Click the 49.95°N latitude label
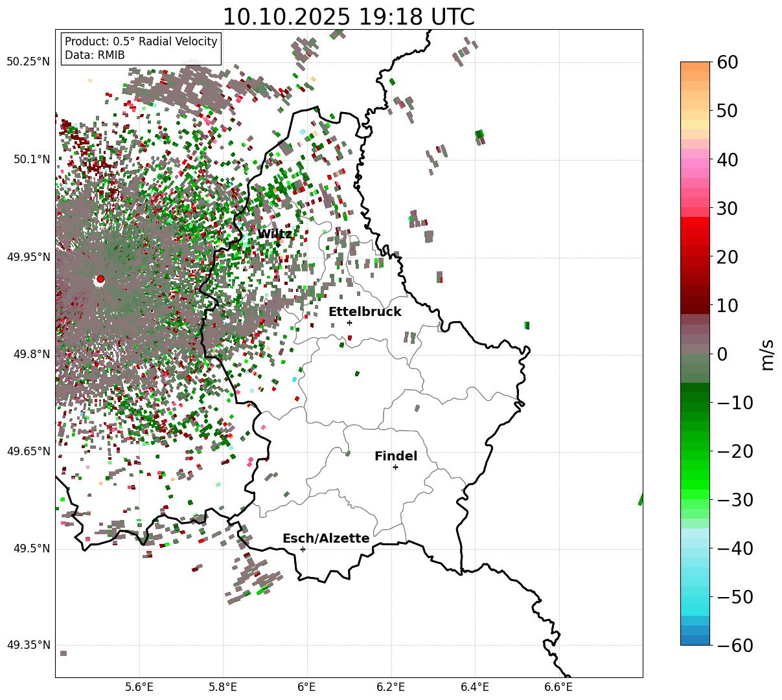Image resolution: width=782 pixels, height=700 pixels. [28, 257]
